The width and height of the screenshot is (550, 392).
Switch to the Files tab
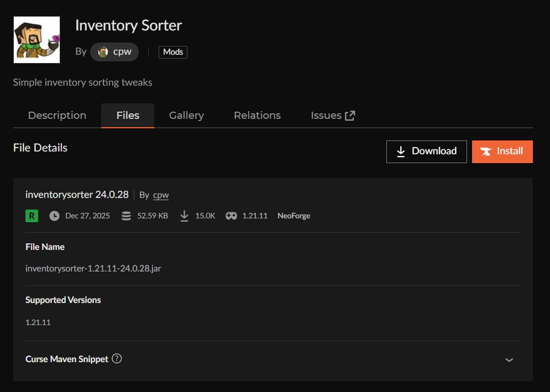tap(127, 115)
